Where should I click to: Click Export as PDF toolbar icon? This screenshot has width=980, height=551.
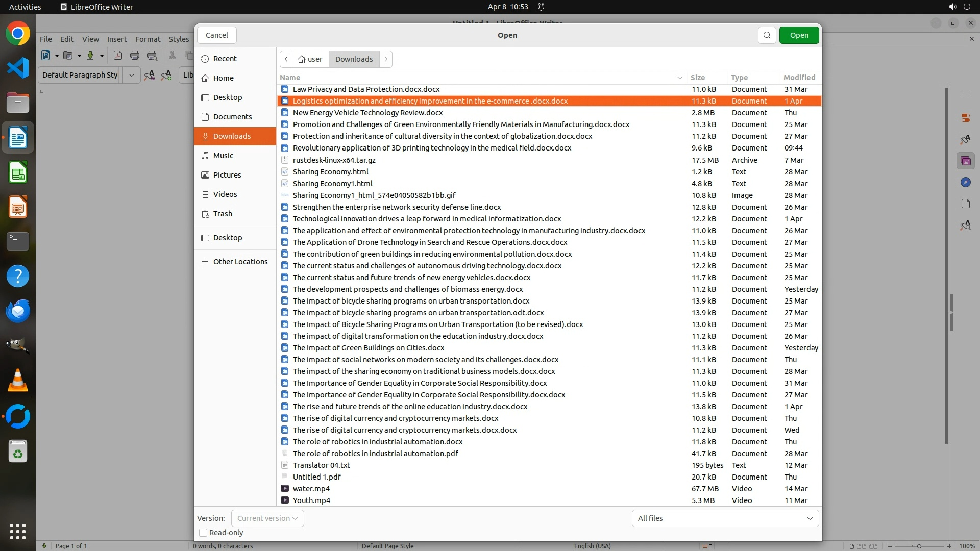tap(118, 56)
